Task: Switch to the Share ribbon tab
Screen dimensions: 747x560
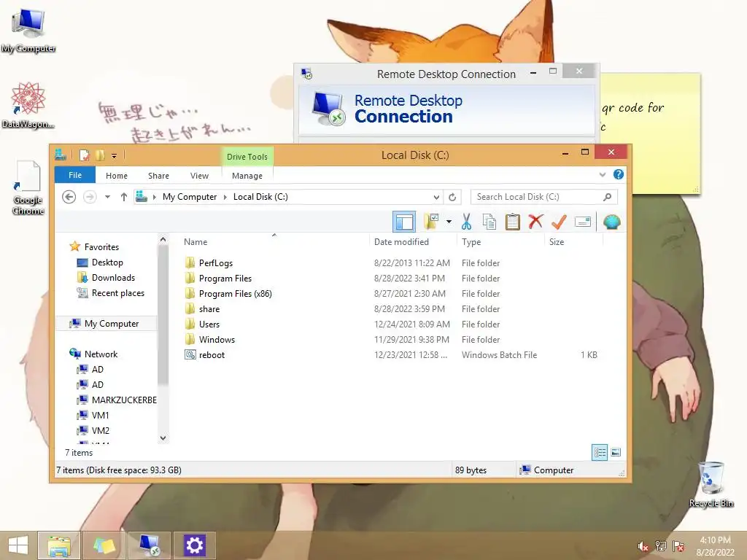Action: pos(158,176)
